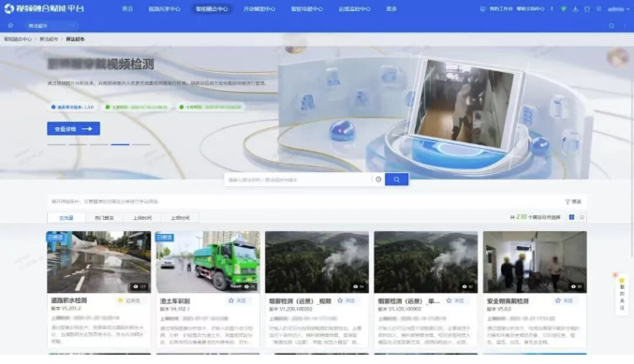Viewport: 634px width, 364px height.
Task: Open the 安全帽佩戴检测 thumbnail
Action: (535, 262)
